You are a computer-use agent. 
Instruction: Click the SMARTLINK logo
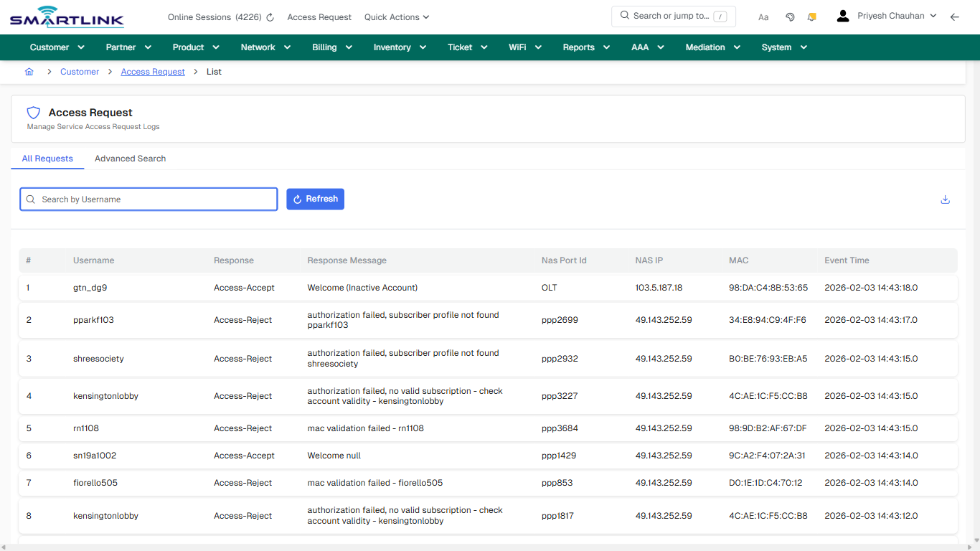click(x=66, y=17)
